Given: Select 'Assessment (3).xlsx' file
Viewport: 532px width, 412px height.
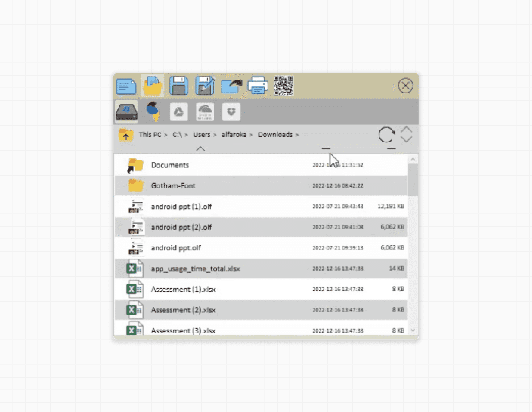Looking at the screenshot, I should pos(261,328).
